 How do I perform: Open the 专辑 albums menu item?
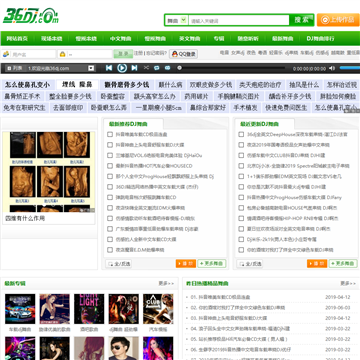tap(219, 39)
